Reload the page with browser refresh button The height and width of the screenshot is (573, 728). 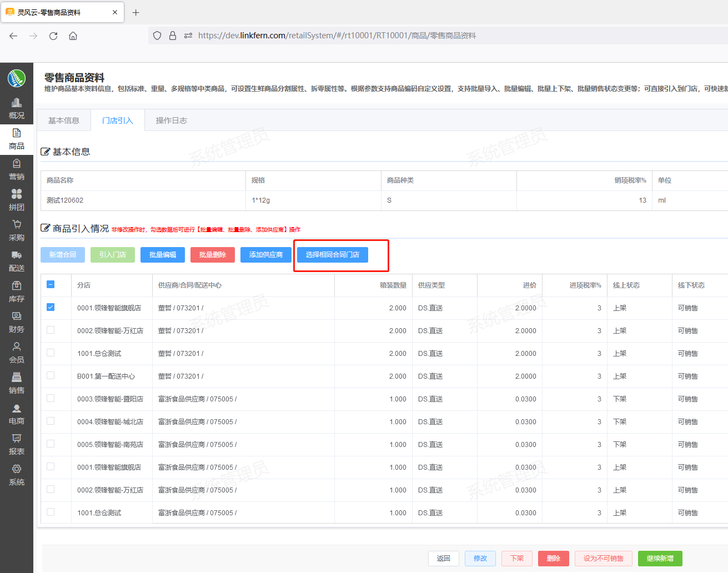click(53, 36)
